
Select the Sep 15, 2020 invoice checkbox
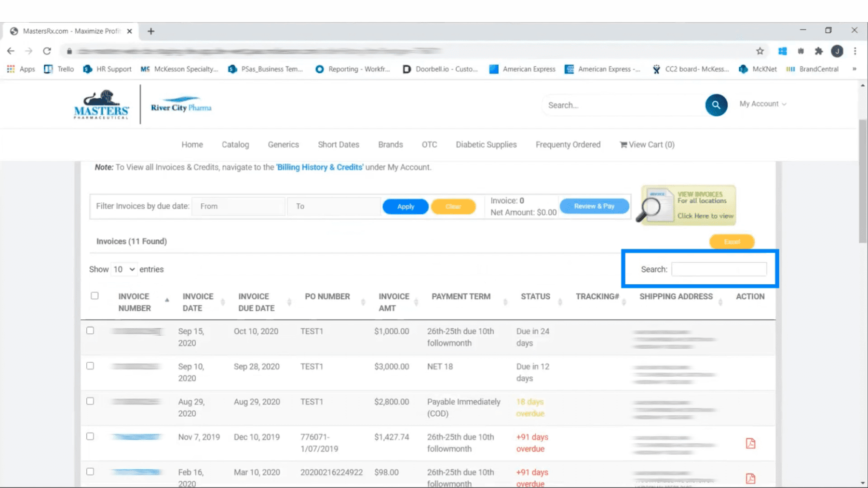tap(90, 330)
